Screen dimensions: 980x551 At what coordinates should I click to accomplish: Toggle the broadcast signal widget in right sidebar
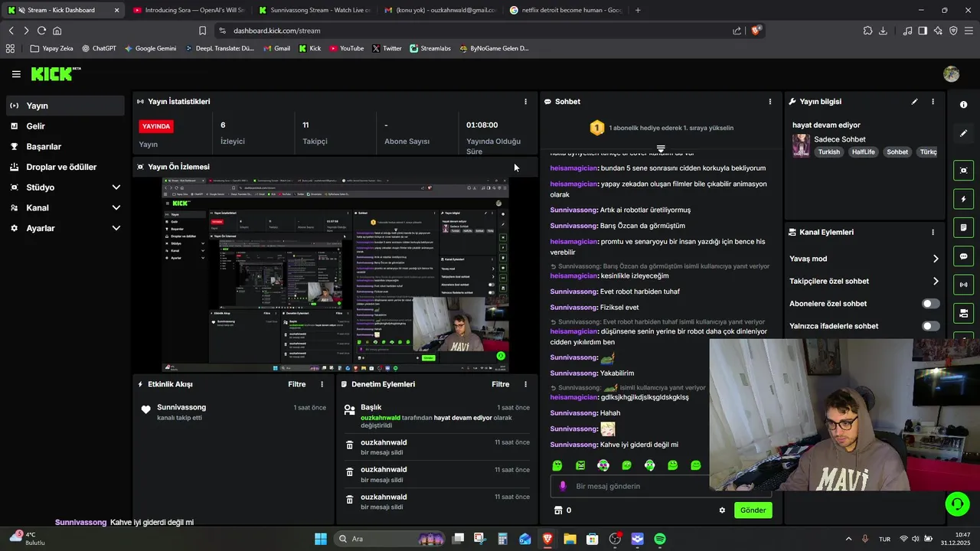point(964,285)
